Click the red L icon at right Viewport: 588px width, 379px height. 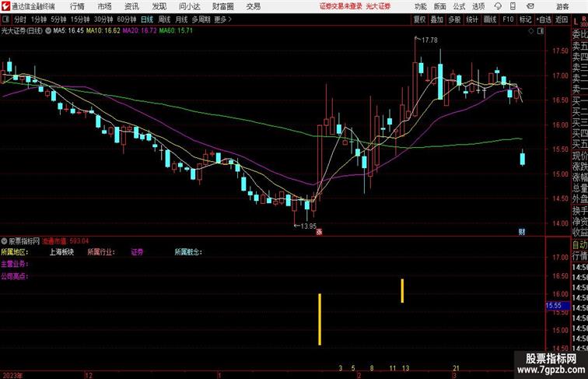pyautogui.click(x=576, y=22)
